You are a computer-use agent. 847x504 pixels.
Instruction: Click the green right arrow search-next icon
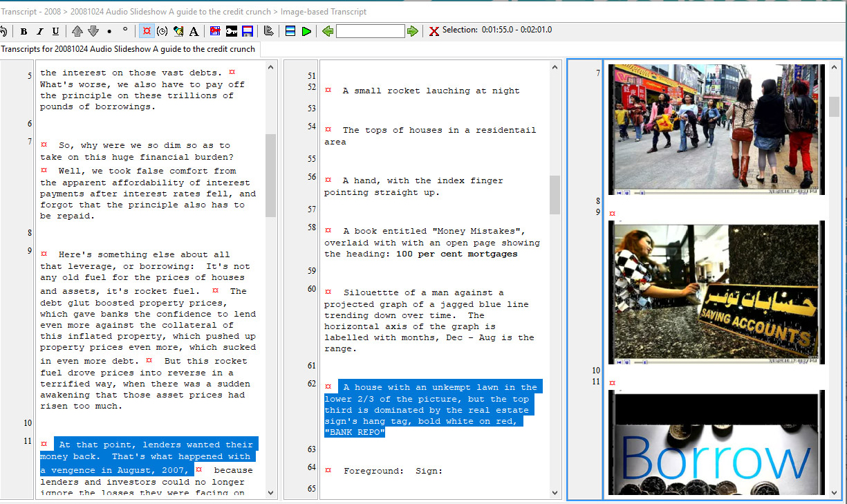point(413,31)
